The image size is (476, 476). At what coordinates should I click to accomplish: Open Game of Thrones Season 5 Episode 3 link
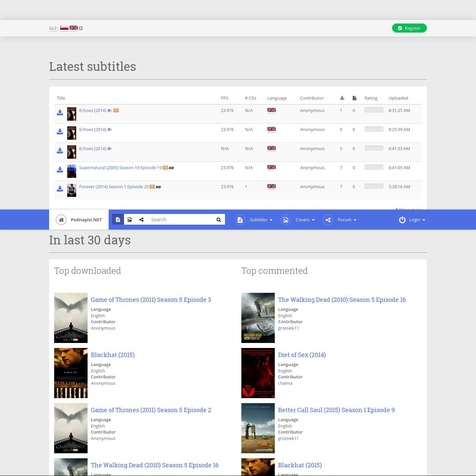[151, 300]
